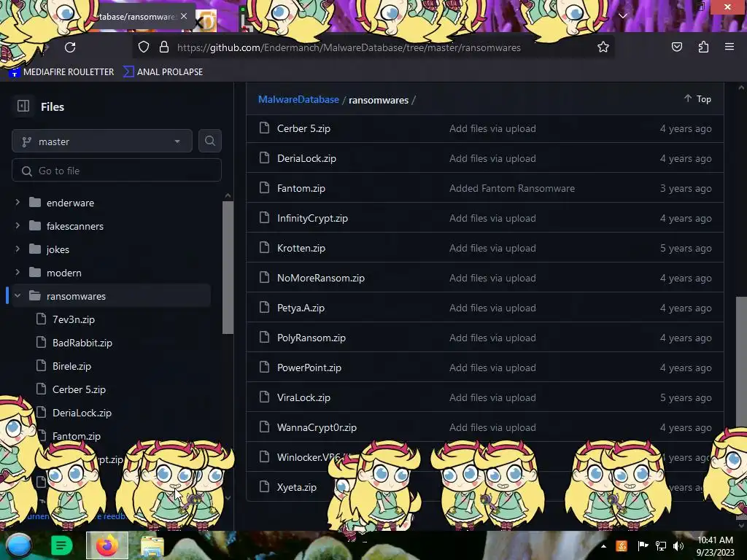Click the folder icon for jokes
This screenshot has width=747, height=560.
click(x=35, y=249)
